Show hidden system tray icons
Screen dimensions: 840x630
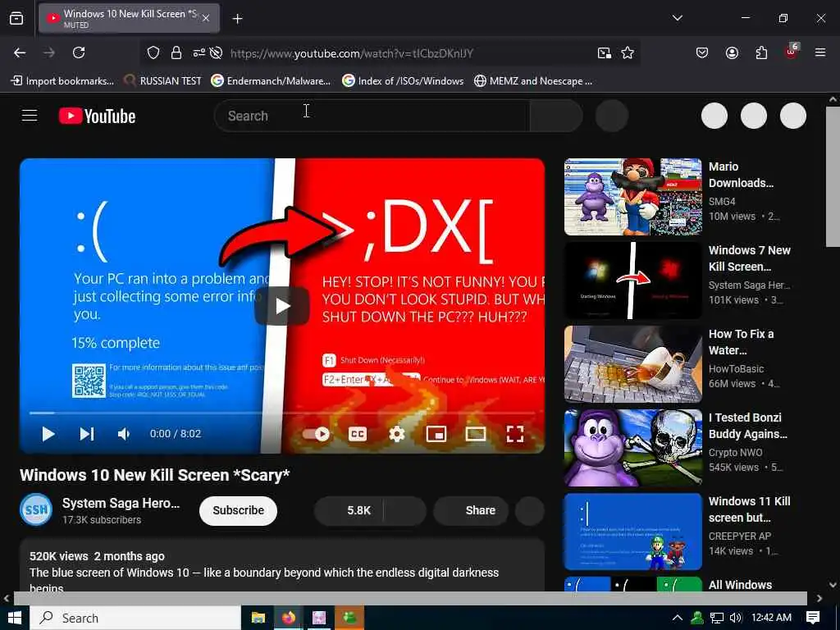[677, 618]
